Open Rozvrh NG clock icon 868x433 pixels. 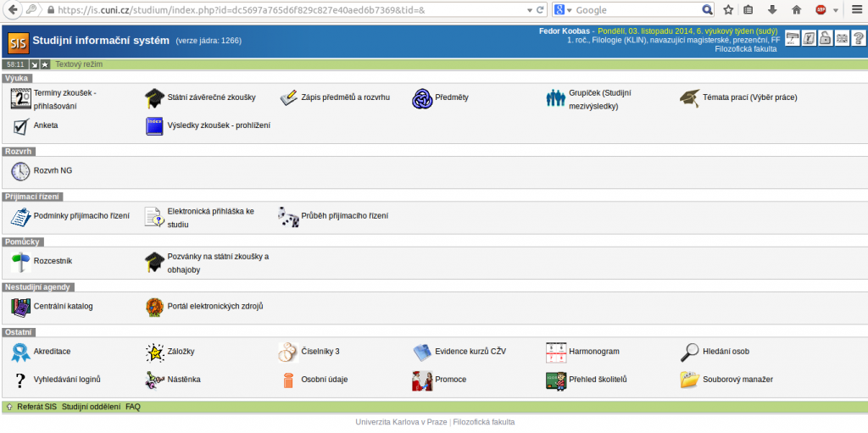click(x=20, y=171)
